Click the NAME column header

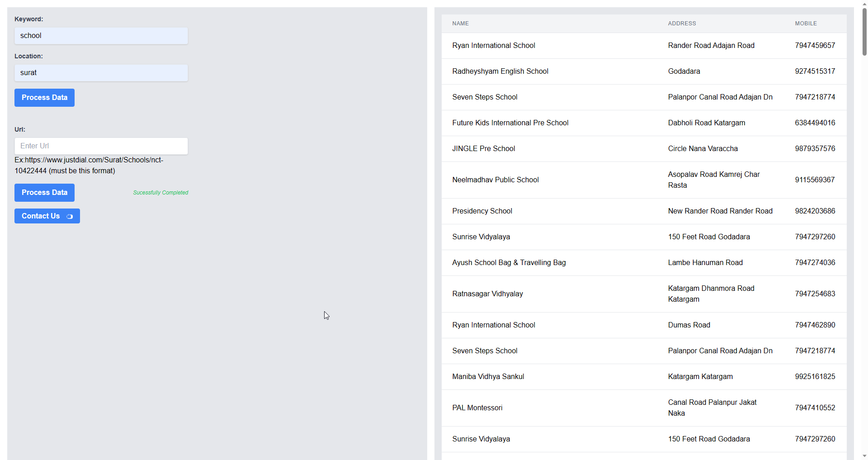click(x=460, y=24)
